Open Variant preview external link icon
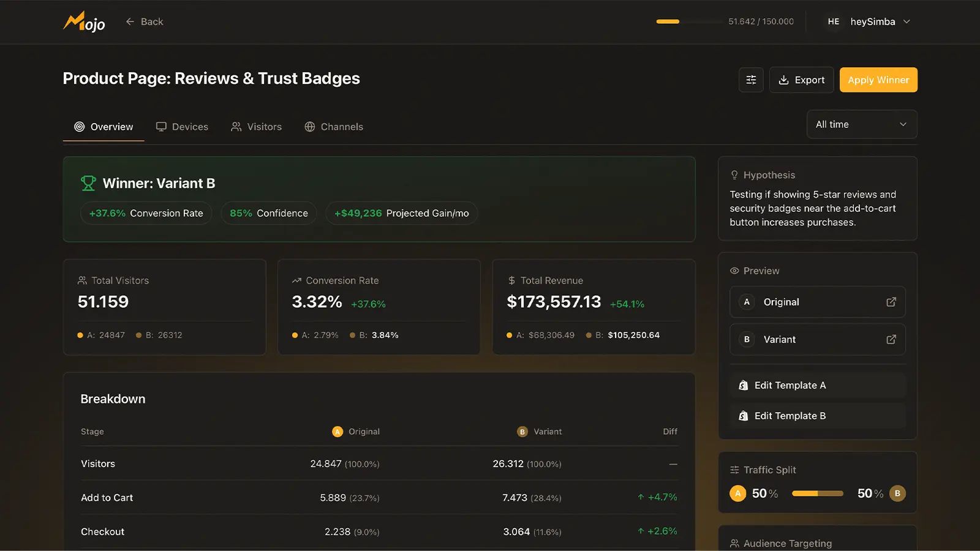Viewport: 980px width, 551px height. 891,339
